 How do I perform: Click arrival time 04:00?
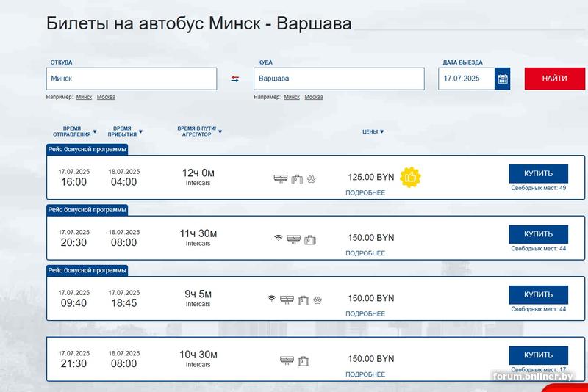[123, 182]
